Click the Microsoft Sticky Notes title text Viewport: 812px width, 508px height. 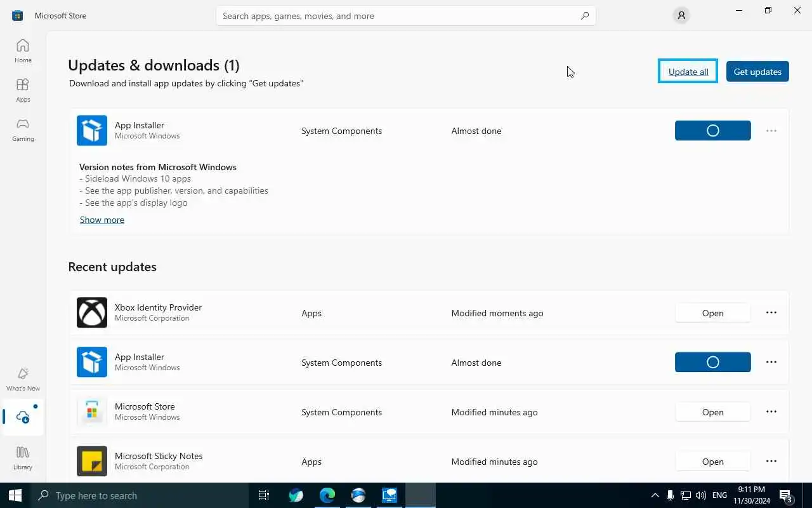tap(159, 456)
